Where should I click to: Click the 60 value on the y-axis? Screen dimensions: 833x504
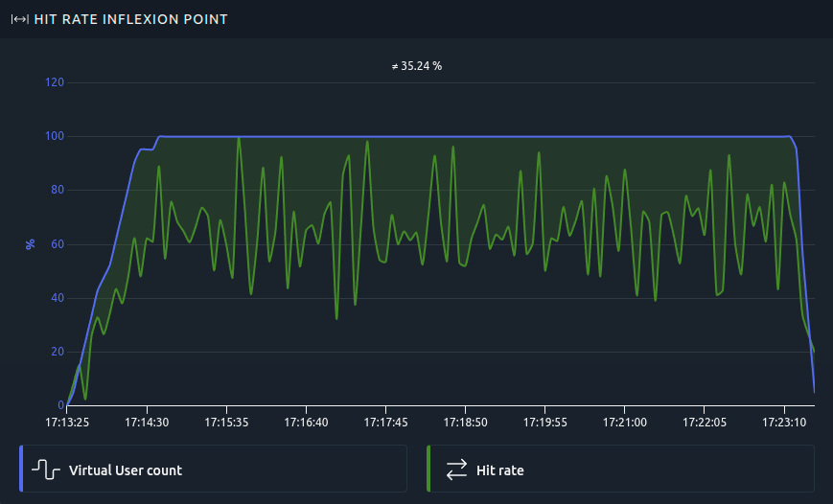[x=58, y=244]
